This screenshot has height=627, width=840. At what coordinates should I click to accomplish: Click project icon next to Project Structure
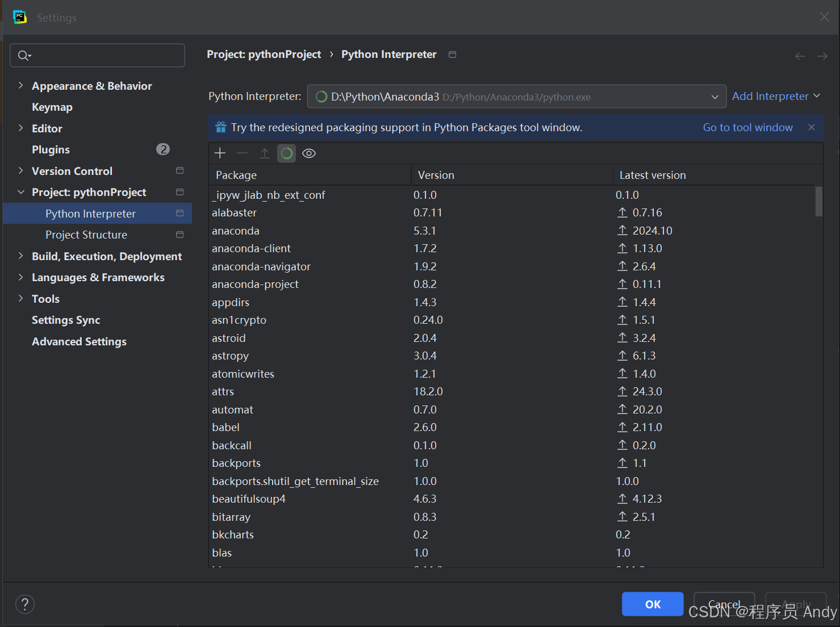[180, 235]
